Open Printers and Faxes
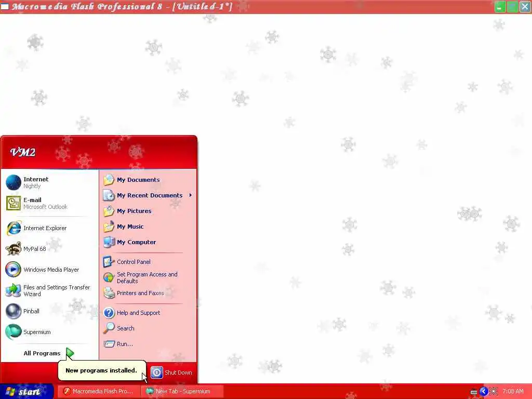The image size is (532, 399). [x=148, y=293]
